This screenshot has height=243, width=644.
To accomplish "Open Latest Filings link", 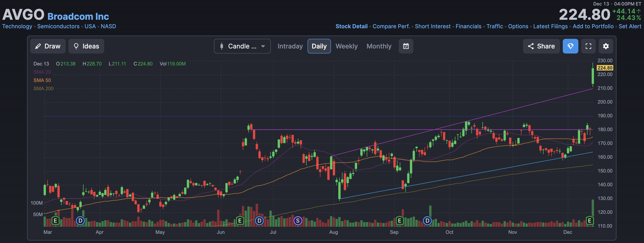I will point(550,26).
